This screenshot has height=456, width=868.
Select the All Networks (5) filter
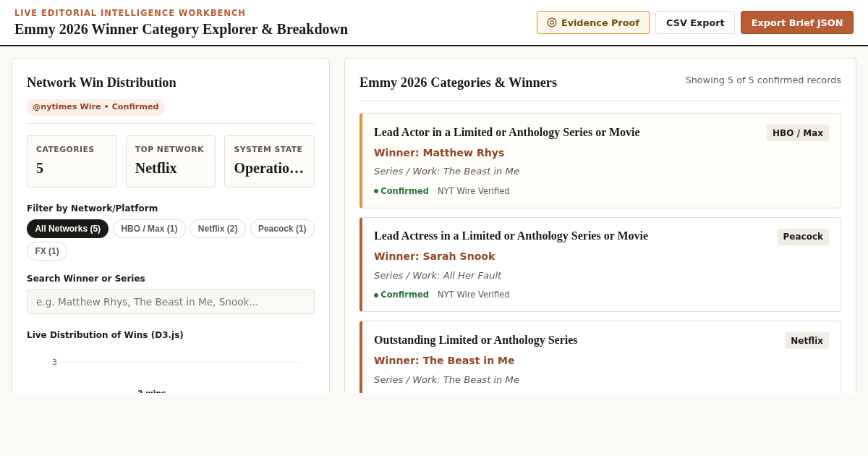point(67,229)
